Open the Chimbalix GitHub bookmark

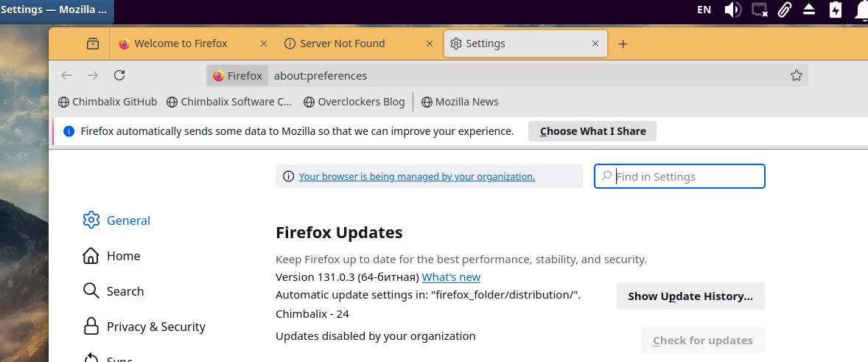coord(108,102)
